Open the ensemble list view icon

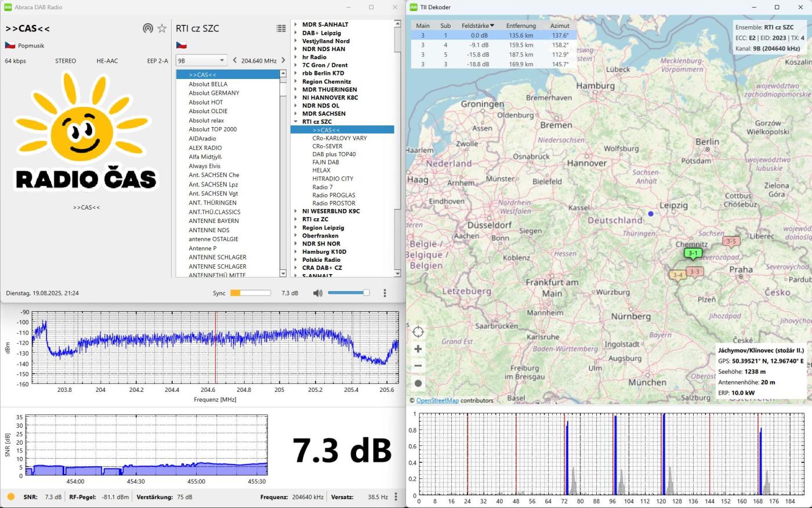point(281,28)
